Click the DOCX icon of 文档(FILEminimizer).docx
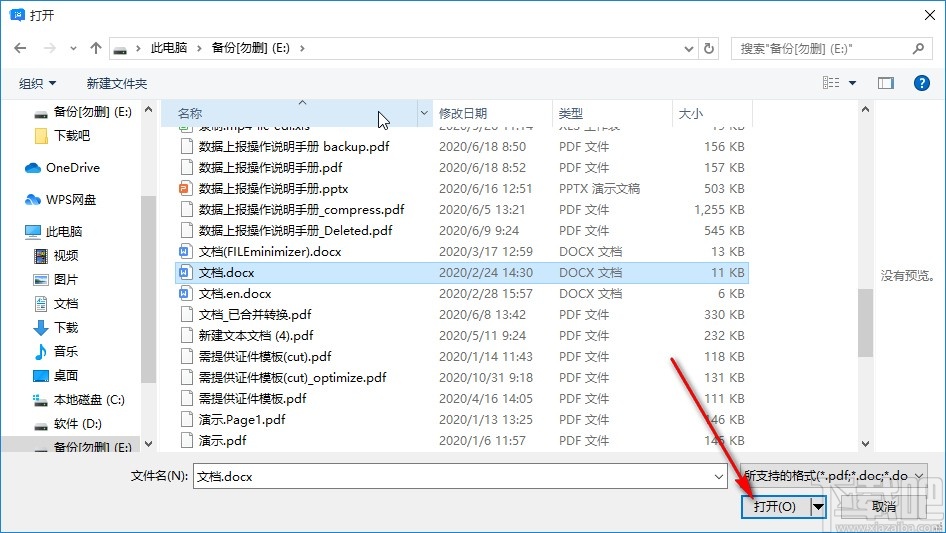 coord(185,252)
